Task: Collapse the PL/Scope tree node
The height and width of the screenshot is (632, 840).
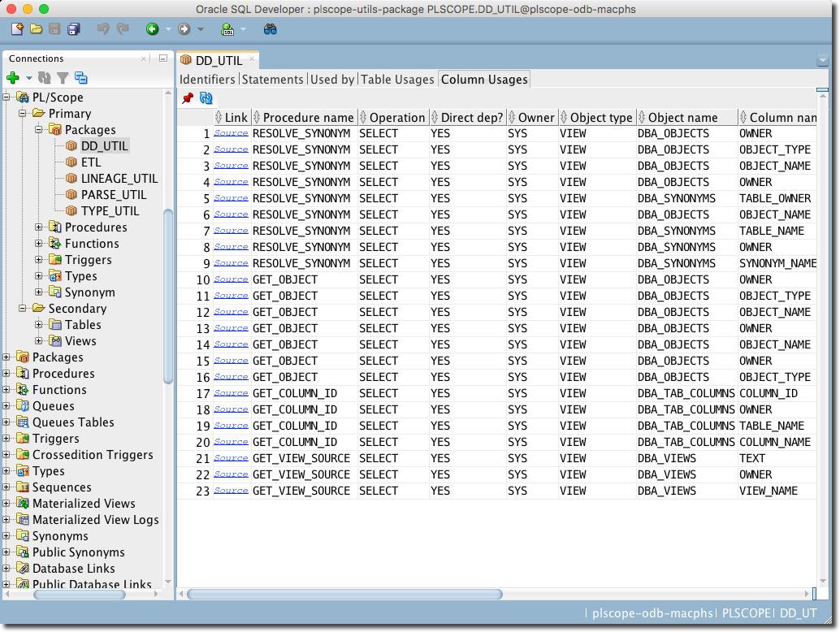Action: (6, 97)
